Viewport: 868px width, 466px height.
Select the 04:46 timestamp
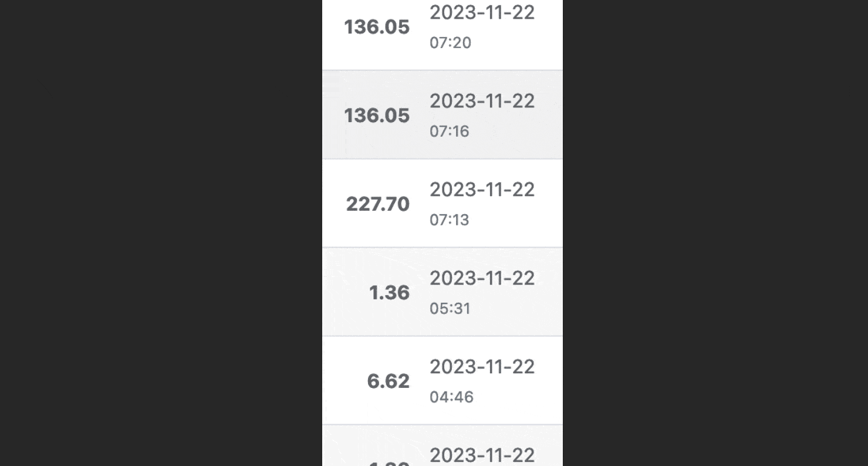pos(451,397)
